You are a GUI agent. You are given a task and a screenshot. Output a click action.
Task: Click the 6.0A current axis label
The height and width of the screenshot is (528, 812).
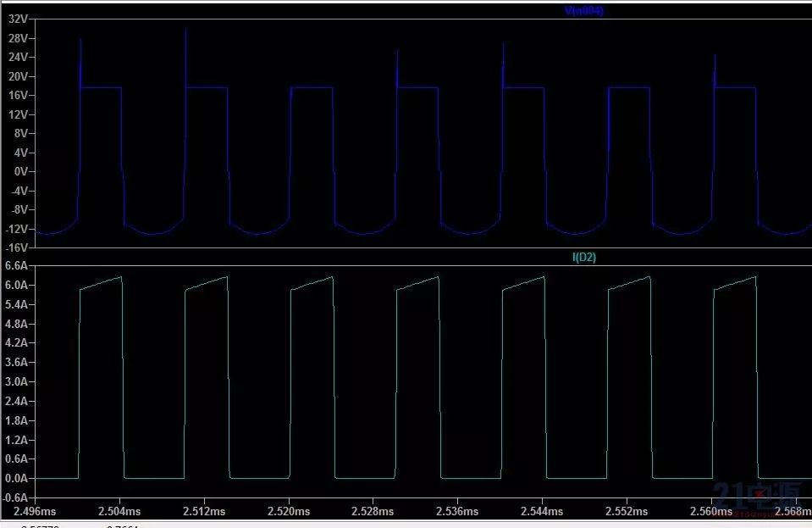click(16, 285)
